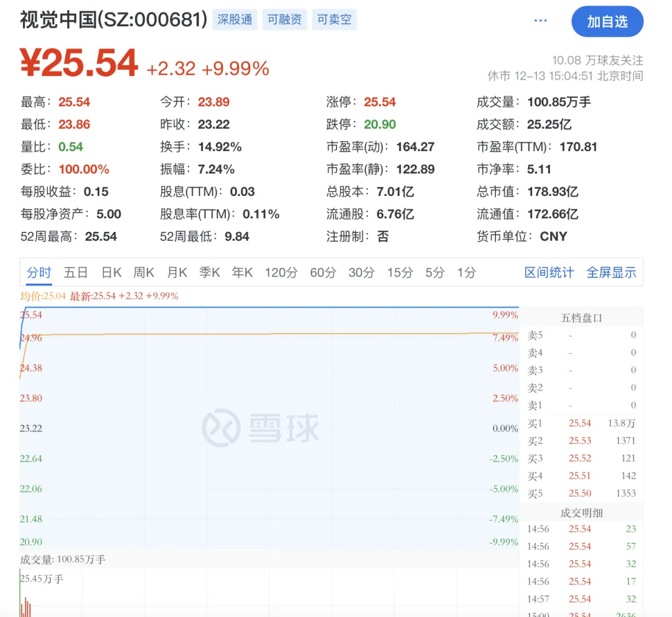The image size is (672, 617).
Task: Click the 货币单位 value CNY
Action: pyautogui.click(x=553, y=236)
